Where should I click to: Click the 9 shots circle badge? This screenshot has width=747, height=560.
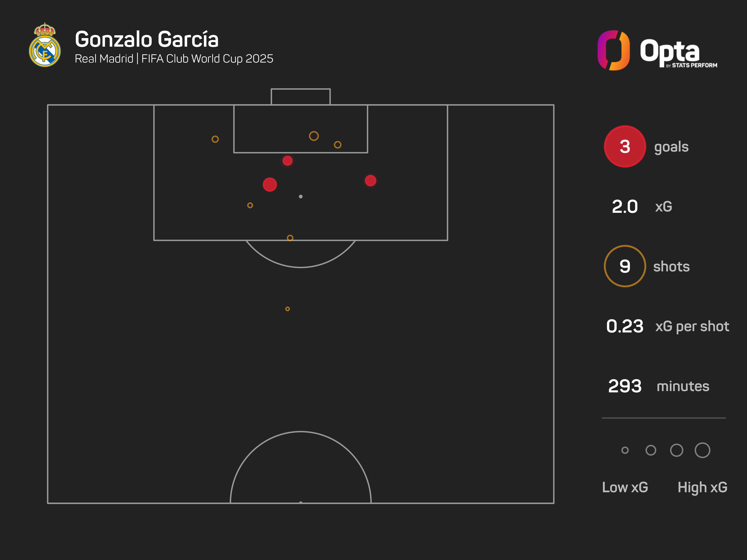[x=624, y=266]
